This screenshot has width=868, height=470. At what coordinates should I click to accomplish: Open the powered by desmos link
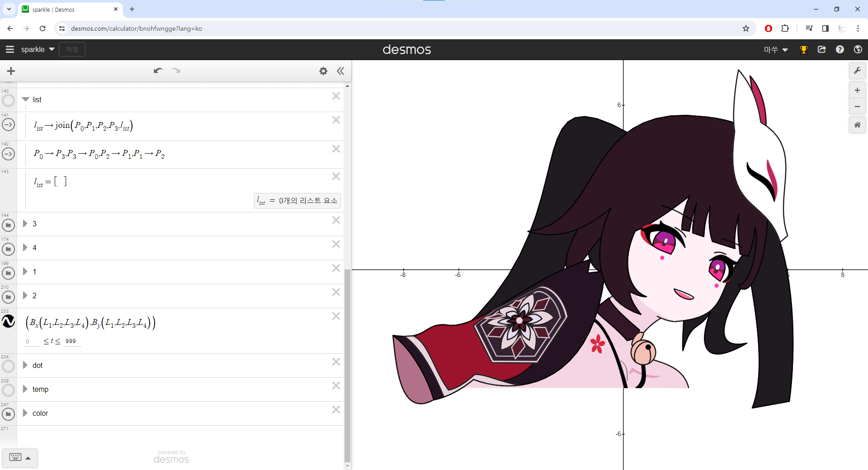pyautogui.click(x=171, y=457)
